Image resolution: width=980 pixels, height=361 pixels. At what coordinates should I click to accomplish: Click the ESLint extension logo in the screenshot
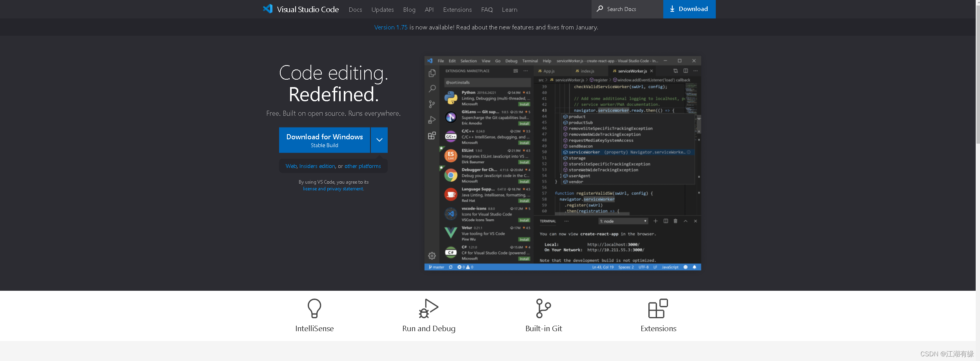coord(451,155)
